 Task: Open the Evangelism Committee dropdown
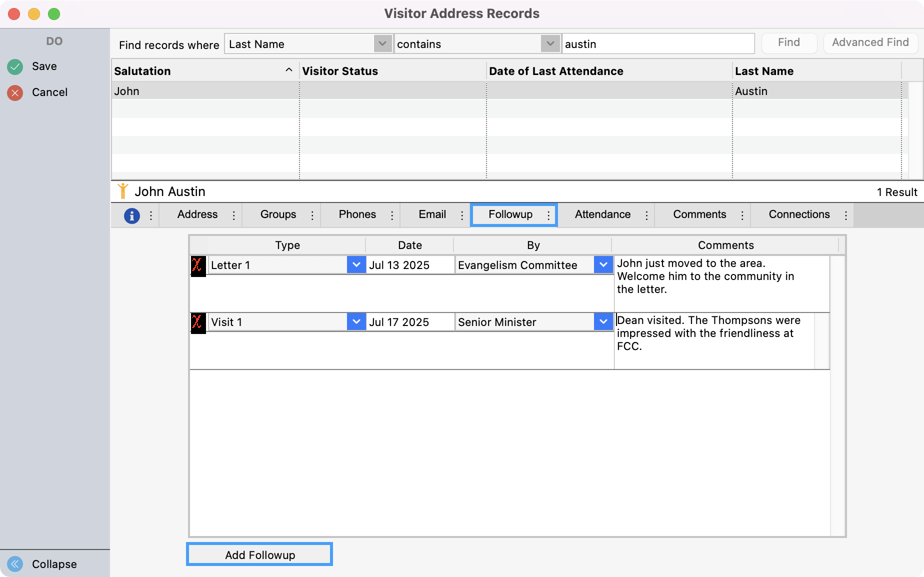[x=603, y=265]
